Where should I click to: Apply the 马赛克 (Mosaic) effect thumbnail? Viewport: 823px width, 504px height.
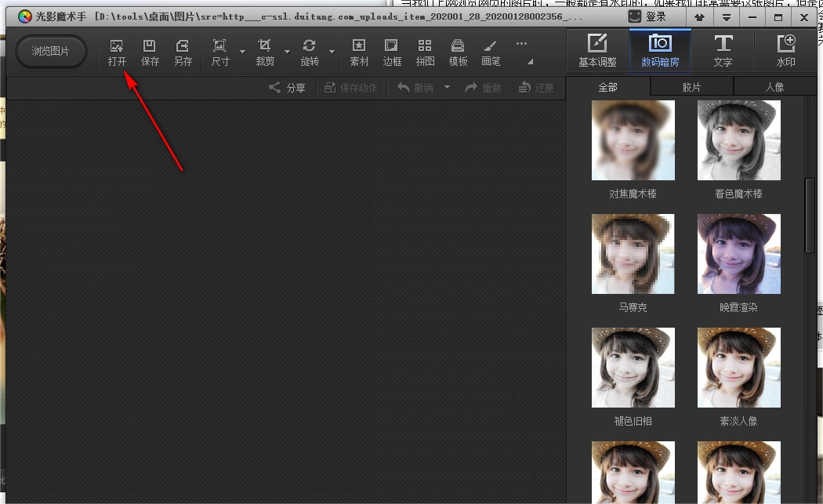pyautogui.click(x=633, y=254)
